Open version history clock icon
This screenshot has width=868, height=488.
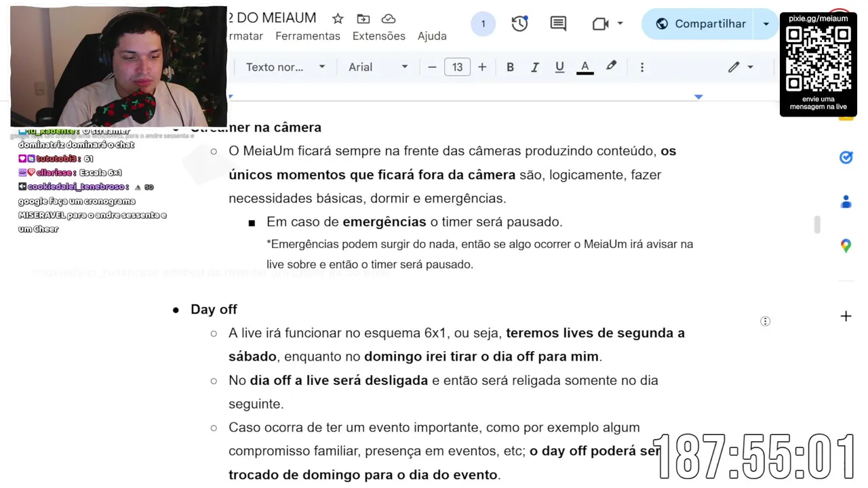pyautogui.click(x=519, y=24)
